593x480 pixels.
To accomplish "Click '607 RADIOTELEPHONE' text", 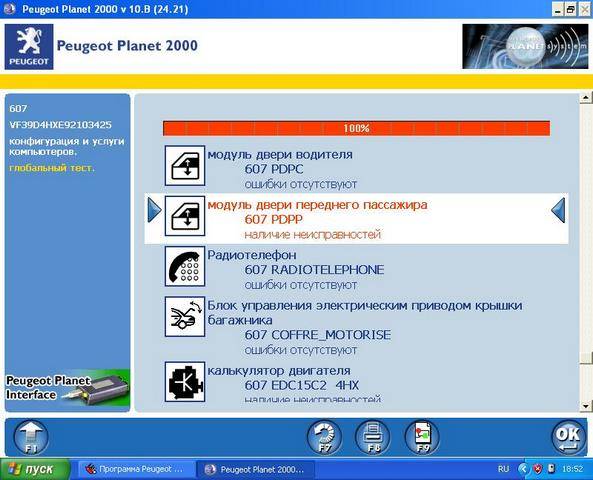I will coord(314,270).
